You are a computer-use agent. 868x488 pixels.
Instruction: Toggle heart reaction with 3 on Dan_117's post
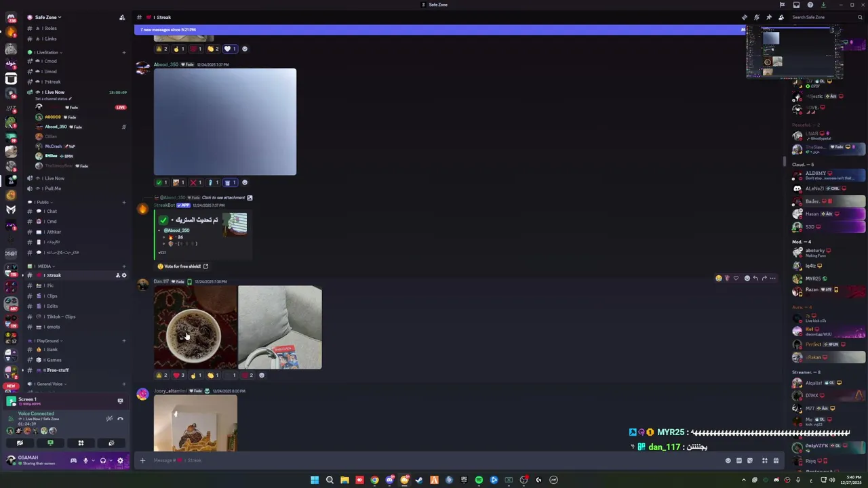click(179, 375)
